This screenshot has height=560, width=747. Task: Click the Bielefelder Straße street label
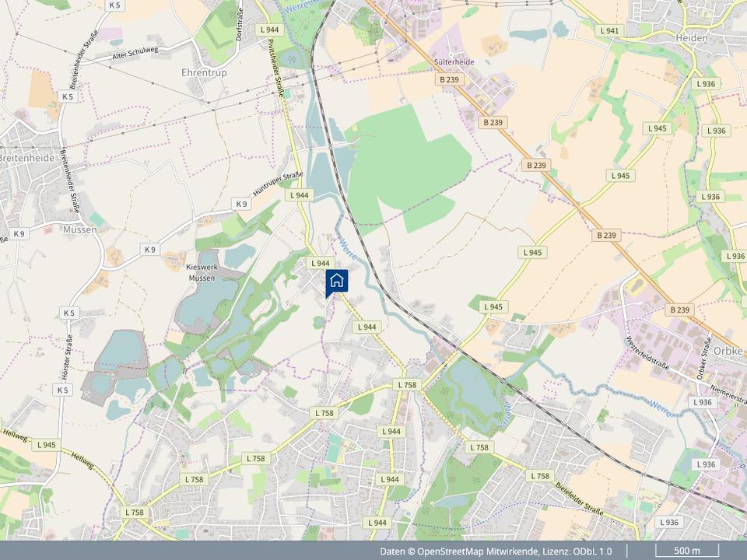(580, 499)
